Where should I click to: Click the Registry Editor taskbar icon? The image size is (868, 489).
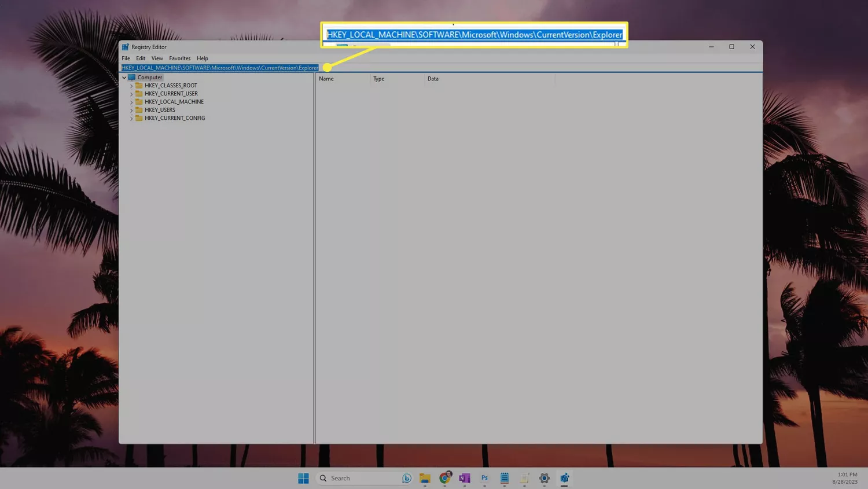(x=564, y=478)
